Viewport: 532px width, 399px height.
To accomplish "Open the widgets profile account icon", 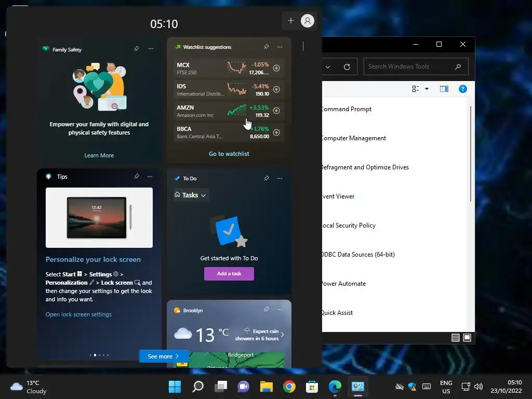I will click(x=308, y=21).
